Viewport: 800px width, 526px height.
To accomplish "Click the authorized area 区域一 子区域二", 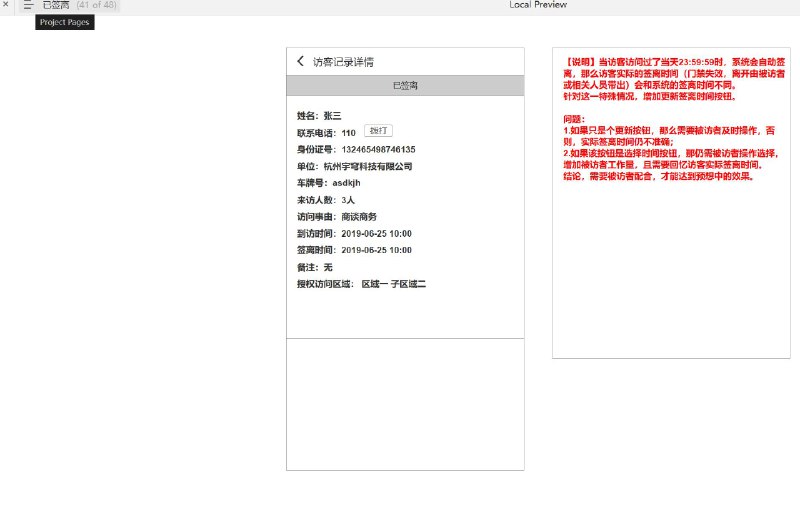I will tap(393, 284).
